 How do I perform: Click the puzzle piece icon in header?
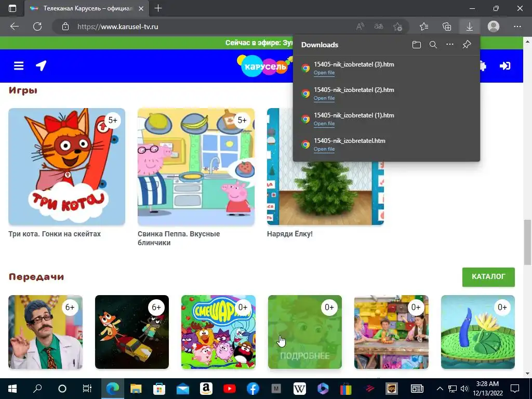click(483, 65)
